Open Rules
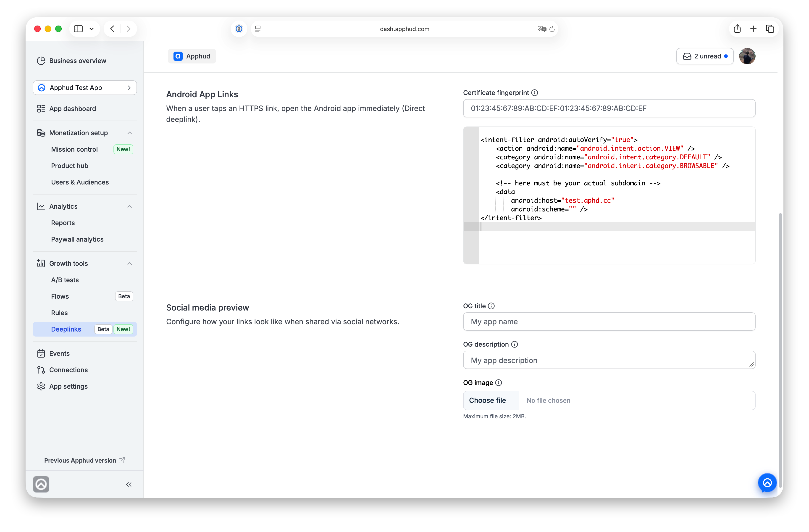This screenshot has width=809, height=532. coord(59,313)
